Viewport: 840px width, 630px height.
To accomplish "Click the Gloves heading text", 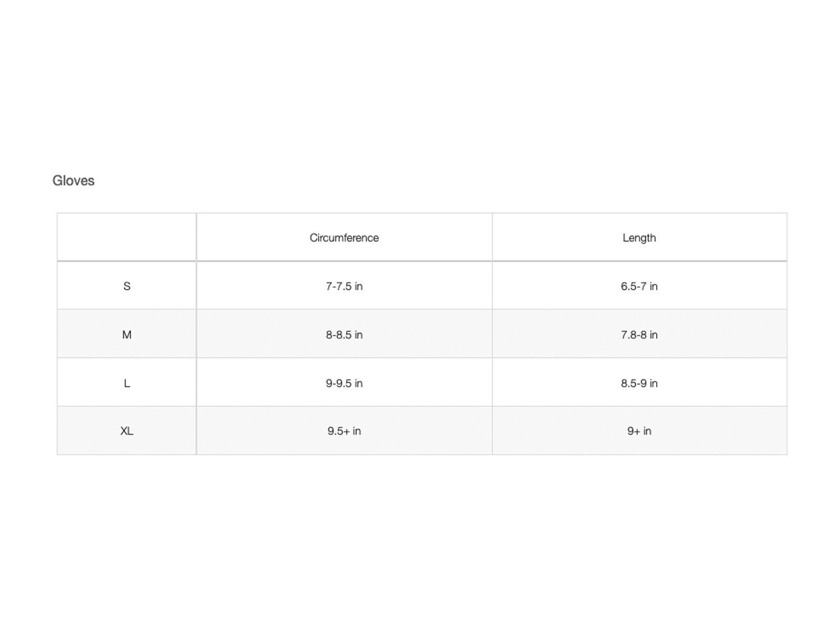I will (x=73, y=181).
